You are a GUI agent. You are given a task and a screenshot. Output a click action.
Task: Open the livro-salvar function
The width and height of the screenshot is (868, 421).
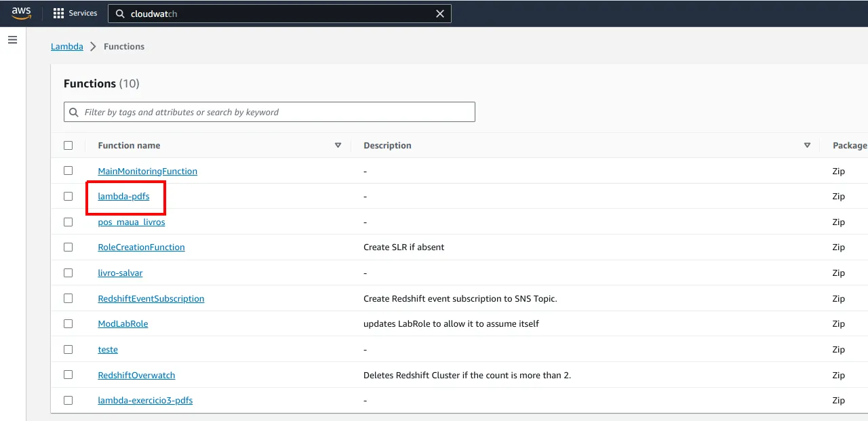point(120,273)
